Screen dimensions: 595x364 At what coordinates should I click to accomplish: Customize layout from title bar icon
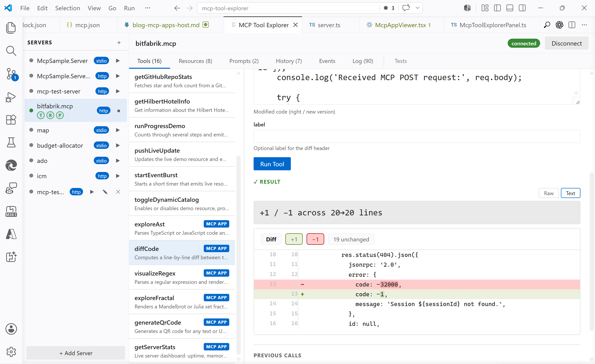point(485,8)
